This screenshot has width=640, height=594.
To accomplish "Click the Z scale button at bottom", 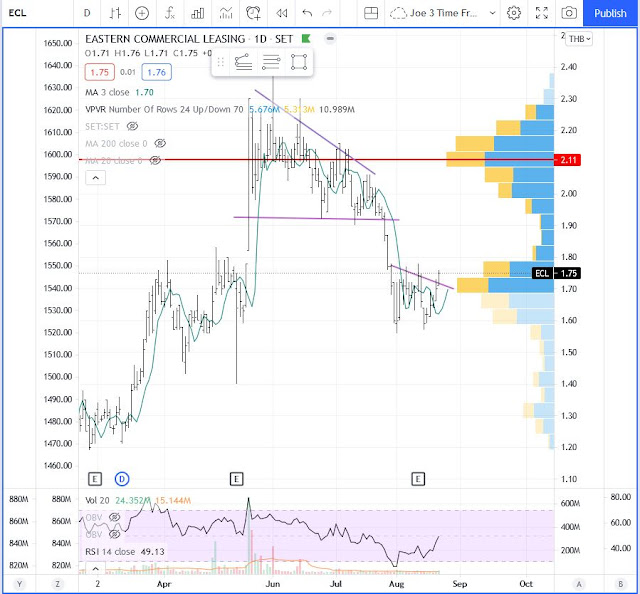I will [58, 584].
